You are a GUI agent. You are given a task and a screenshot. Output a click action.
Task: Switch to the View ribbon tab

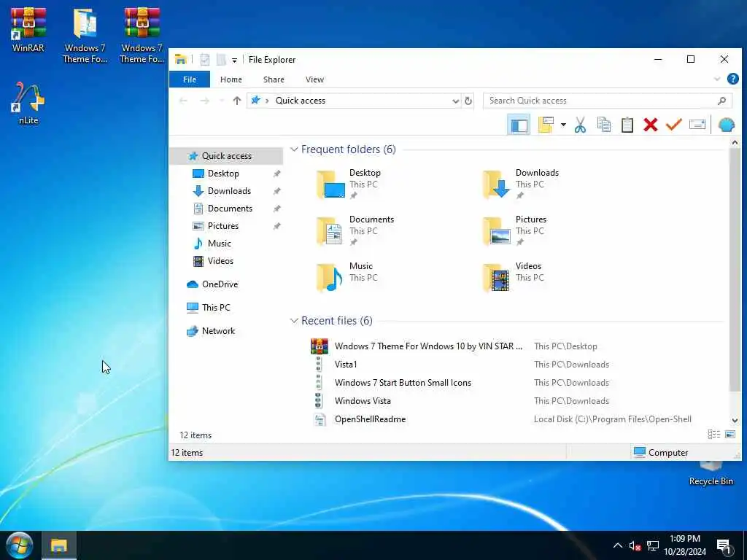pyautogui.click(x=314, y=79)
